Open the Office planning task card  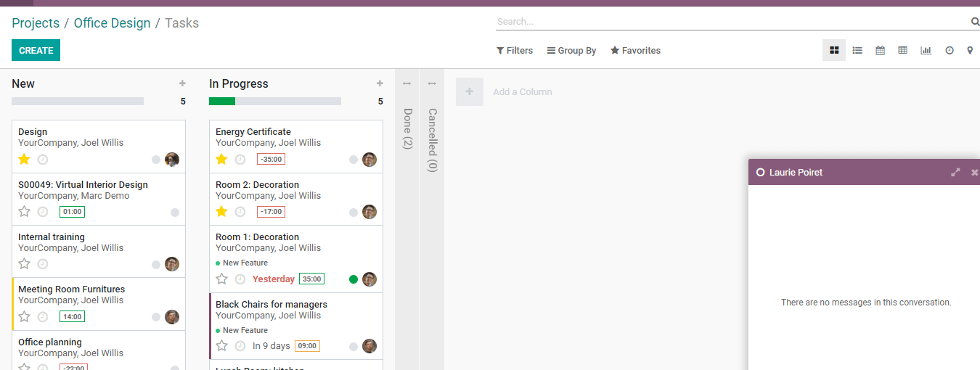[98, 350]
